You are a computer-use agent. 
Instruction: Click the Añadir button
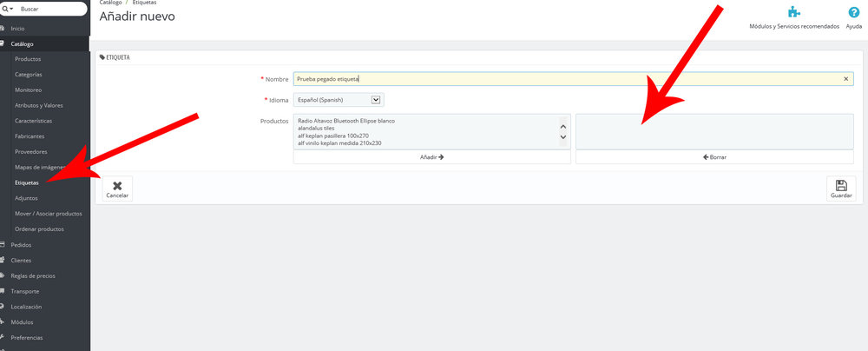click(431, 157)
